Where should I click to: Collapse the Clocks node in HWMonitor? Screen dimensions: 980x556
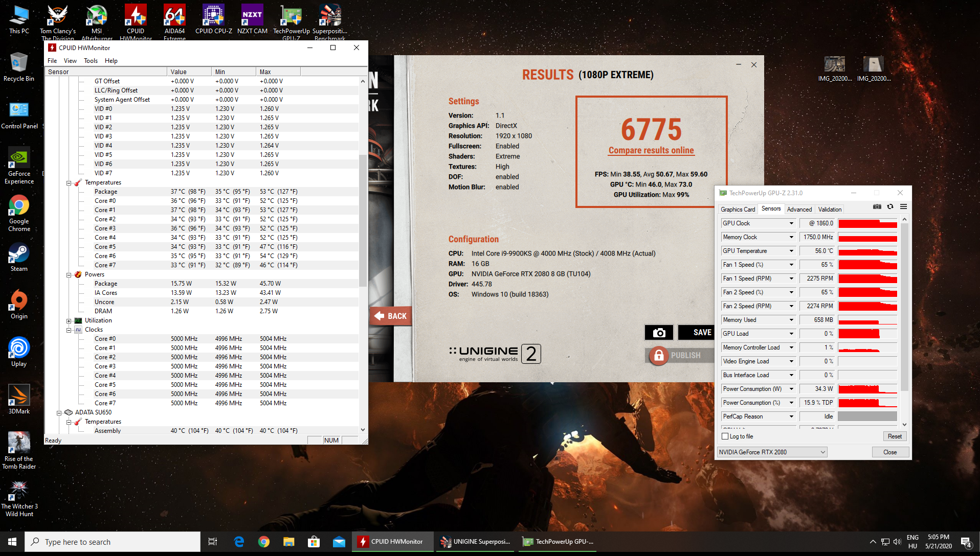(x=69, y=330)
